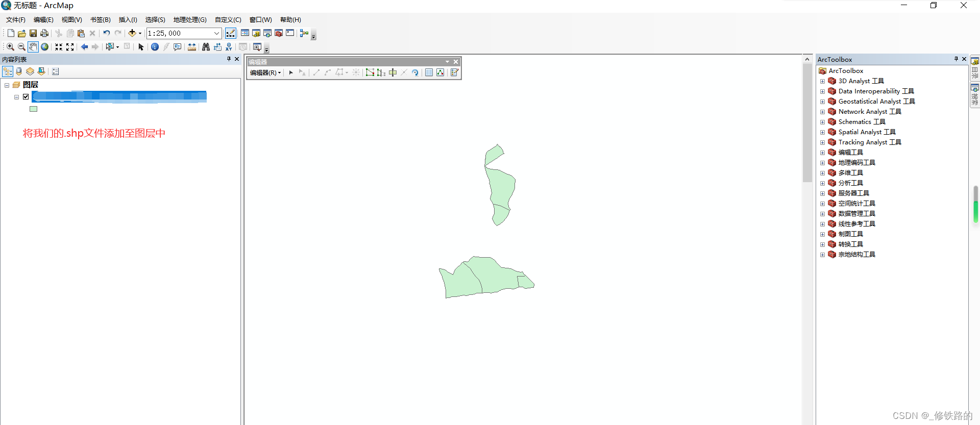Click the New map document icon

click(11, 33)
